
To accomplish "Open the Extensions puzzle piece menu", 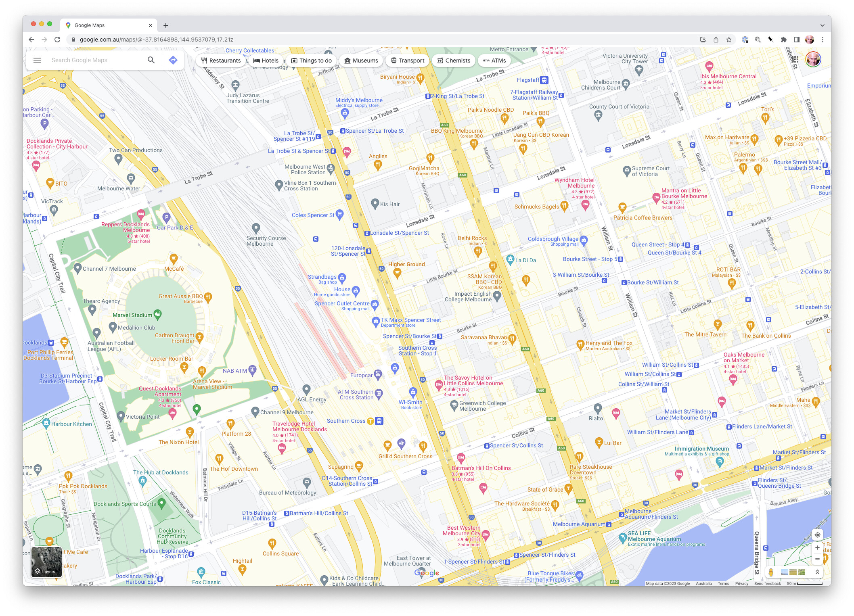I will point(783,40).
